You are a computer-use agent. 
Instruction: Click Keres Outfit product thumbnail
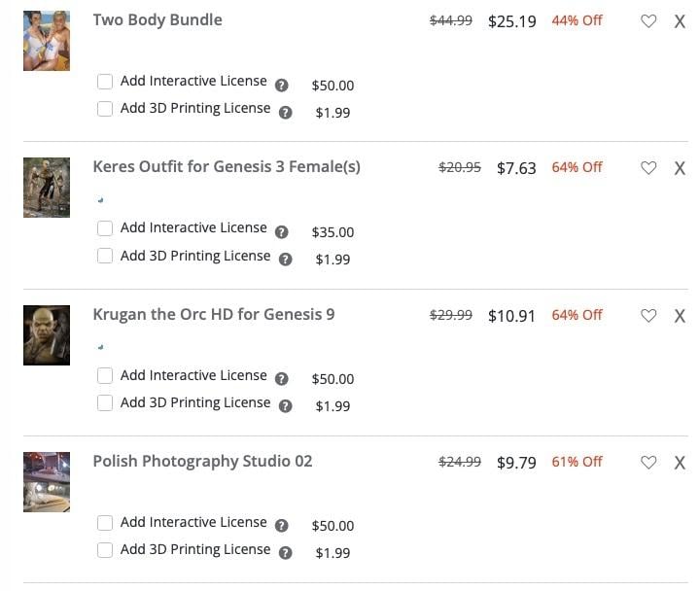[x=47, y=188]
